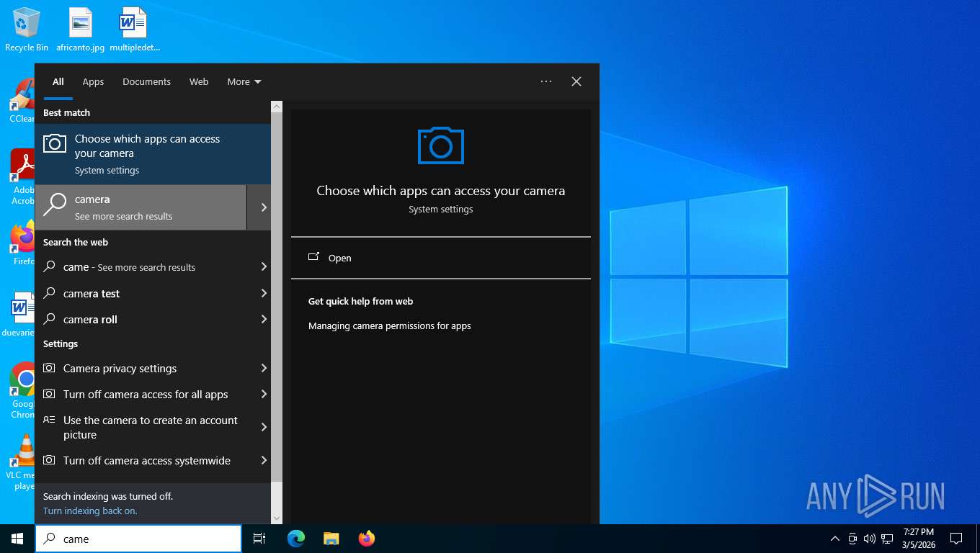Open the Recycle Bin desktop icon
This screenshot has height=553, width=980.
(27, 30)
